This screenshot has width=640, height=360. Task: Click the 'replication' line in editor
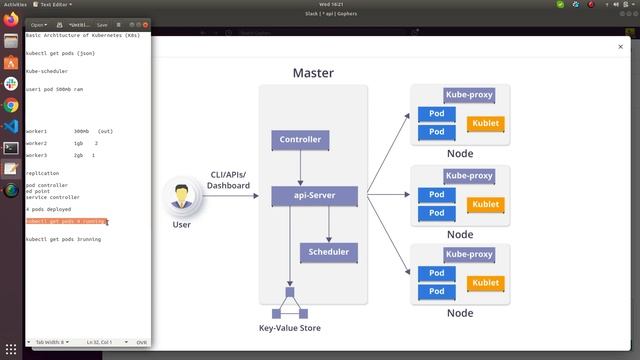(42, 173)
